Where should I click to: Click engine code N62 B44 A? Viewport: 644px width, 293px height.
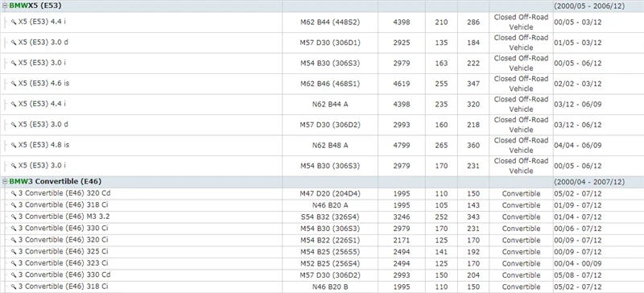point(330,105)
